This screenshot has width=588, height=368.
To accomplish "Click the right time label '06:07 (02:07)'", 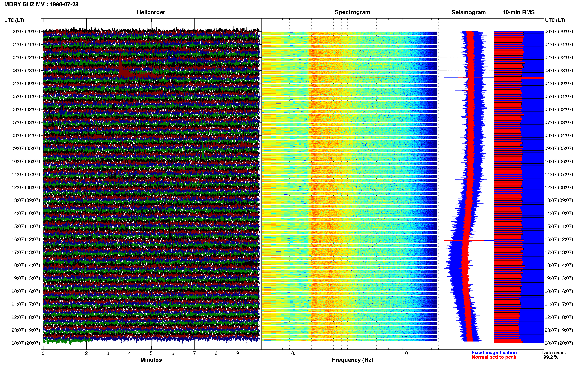I will [559, 109].
